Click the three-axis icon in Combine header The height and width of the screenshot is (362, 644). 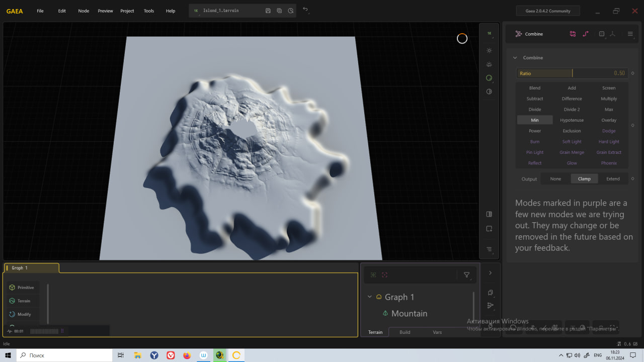point(612,34)
